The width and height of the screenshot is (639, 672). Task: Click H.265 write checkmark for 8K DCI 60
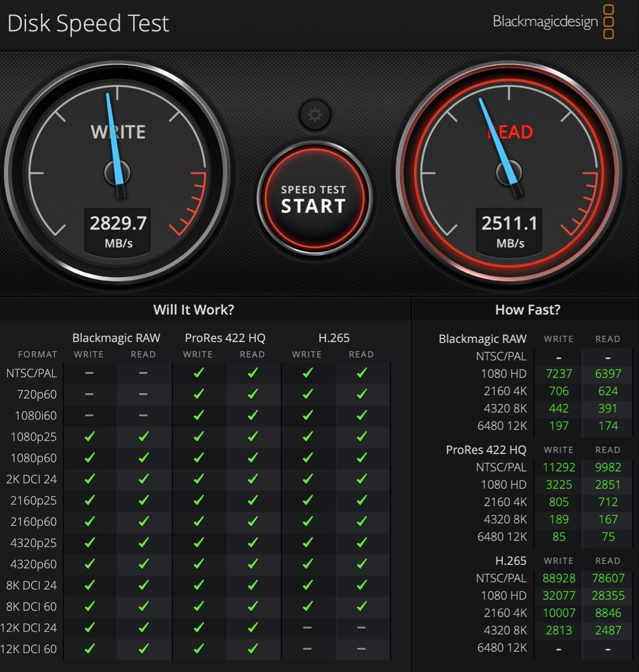click(307, 606)
